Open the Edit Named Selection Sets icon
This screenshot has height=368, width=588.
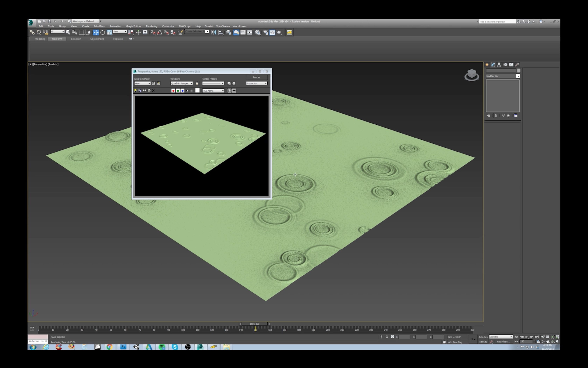click(181, 32)
